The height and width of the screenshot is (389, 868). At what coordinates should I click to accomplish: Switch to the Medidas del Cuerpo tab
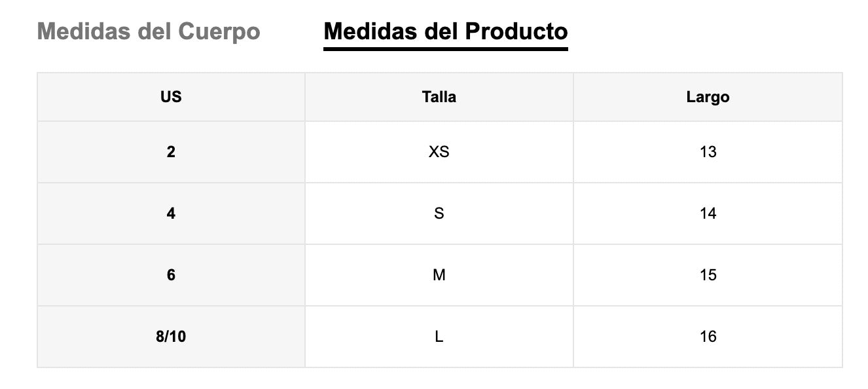(x=149, y=31)
